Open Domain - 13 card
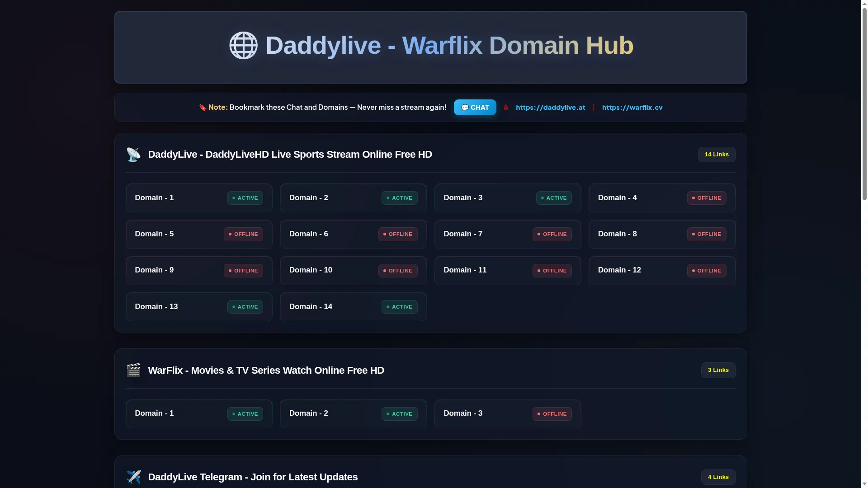 pos(199,307)
